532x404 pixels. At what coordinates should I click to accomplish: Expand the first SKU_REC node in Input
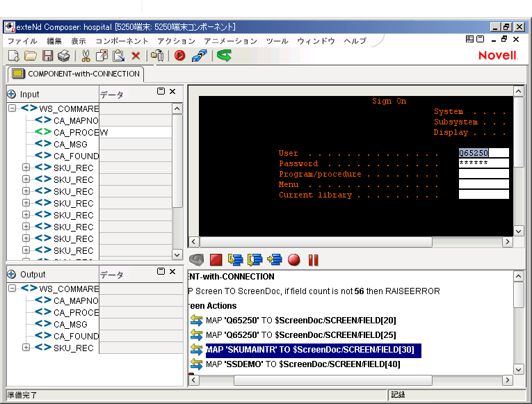pyautogui.click(x=26, y=168)
